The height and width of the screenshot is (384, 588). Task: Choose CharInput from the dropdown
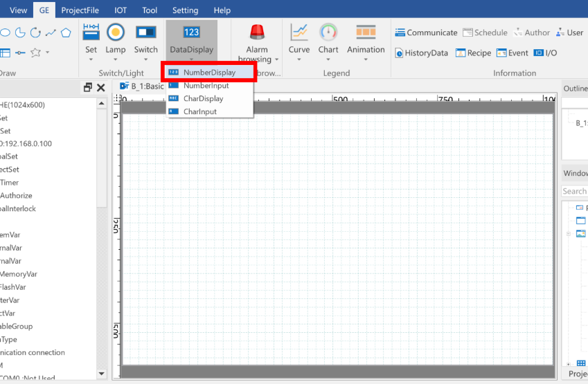[210, 111]
